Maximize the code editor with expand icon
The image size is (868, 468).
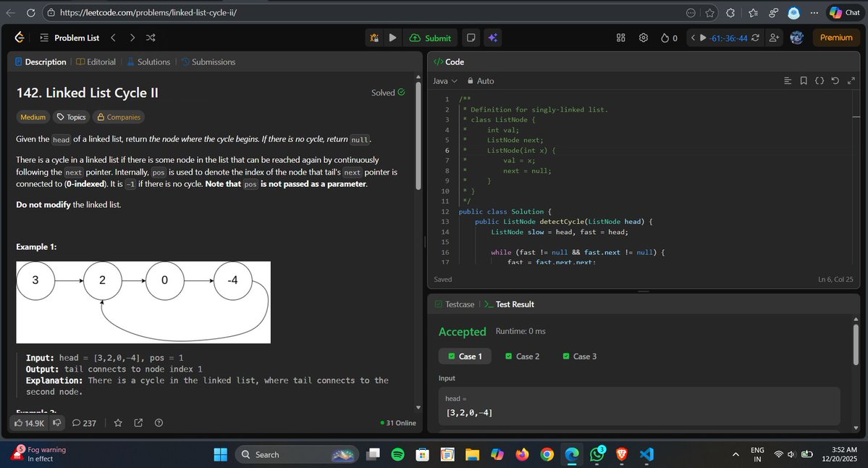851,81
